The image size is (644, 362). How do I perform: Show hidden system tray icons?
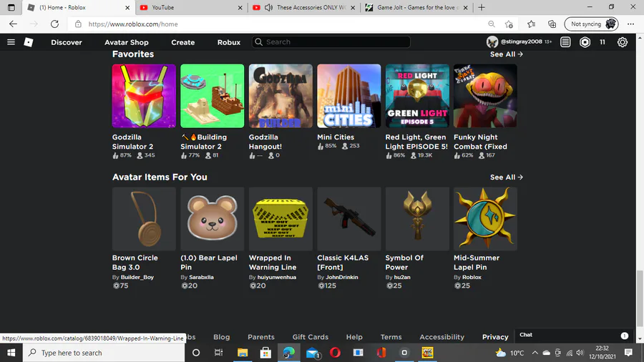click(x=535, y=353)
